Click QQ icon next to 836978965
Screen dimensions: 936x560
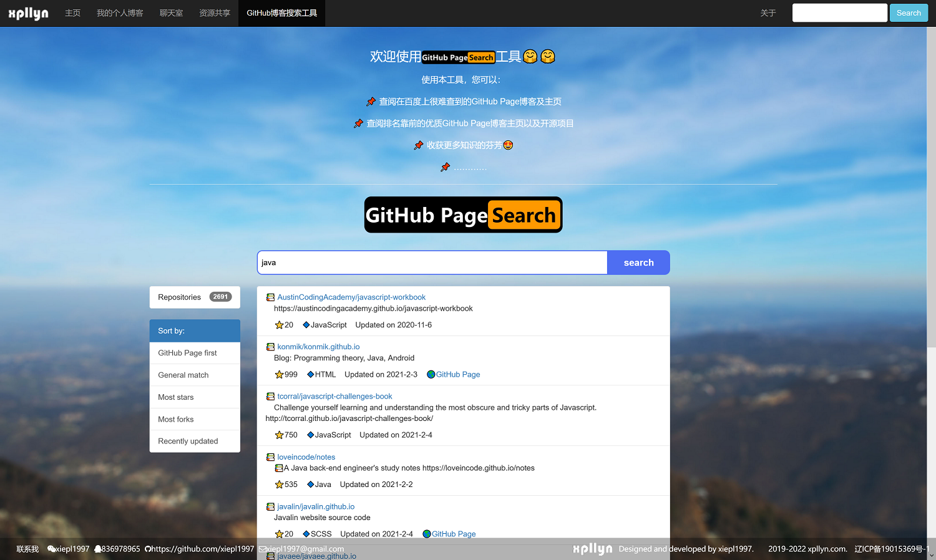97,549
